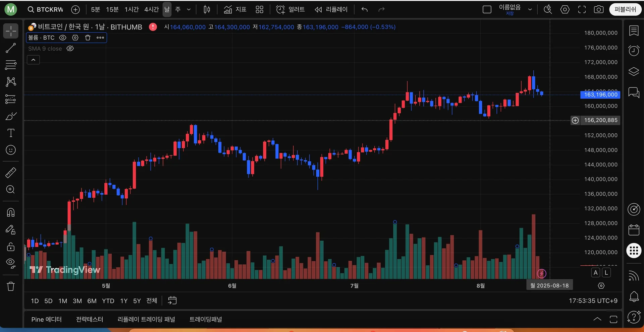The height and width of the screenshot is (332, 644).
Task: Toggle visibility of the 볼륨 BTC indicator
Action: coord(63,38)
